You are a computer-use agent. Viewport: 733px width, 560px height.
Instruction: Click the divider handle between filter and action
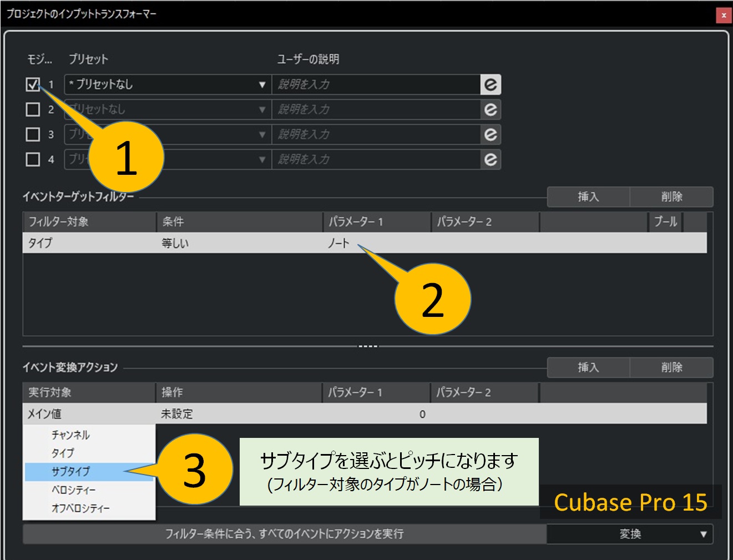coord(367,346)
